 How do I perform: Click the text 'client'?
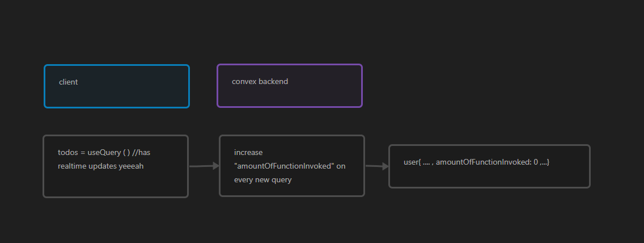[x=68, y=82]
